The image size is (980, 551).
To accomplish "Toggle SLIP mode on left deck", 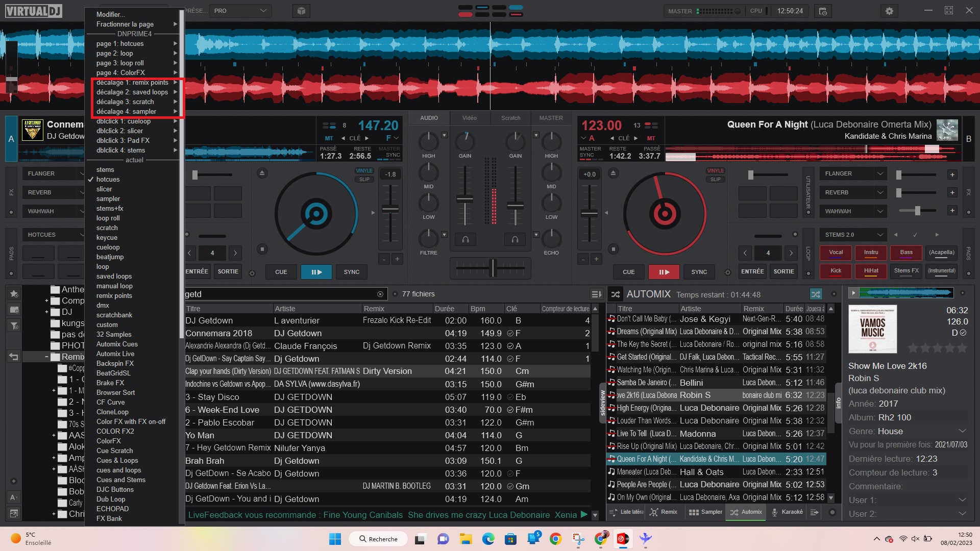I will (x=364, y=180).
